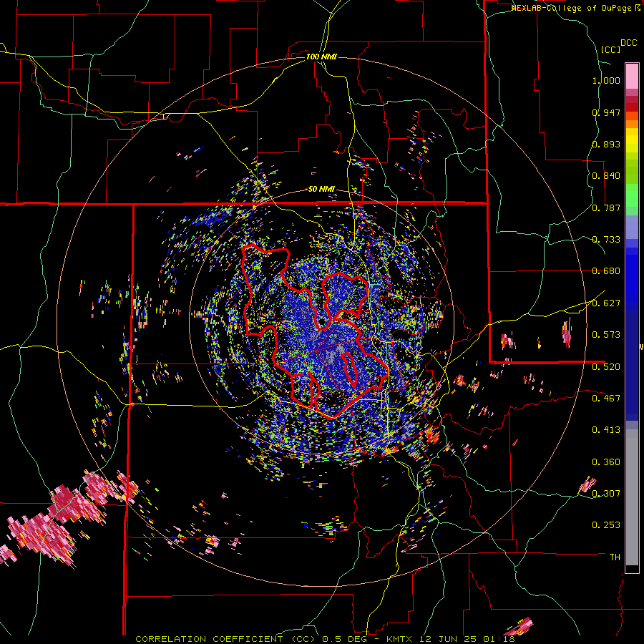The image size is (644, 644).
Task: Click the 0.360 scale value
Action: pos(606,462)
